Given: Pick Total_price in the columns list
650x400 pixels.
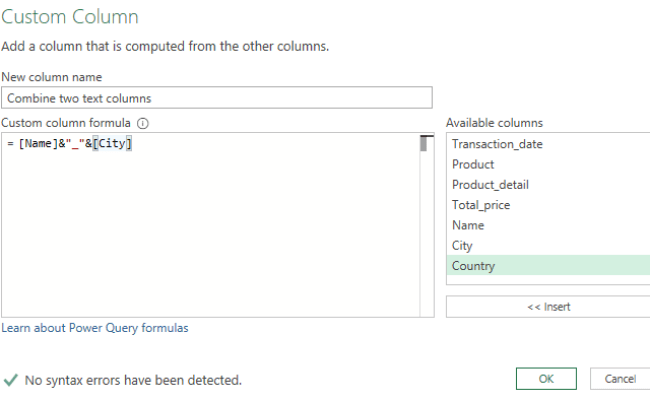Looking at the screenshot, I should pyautogui.click(x=482, y=205).
